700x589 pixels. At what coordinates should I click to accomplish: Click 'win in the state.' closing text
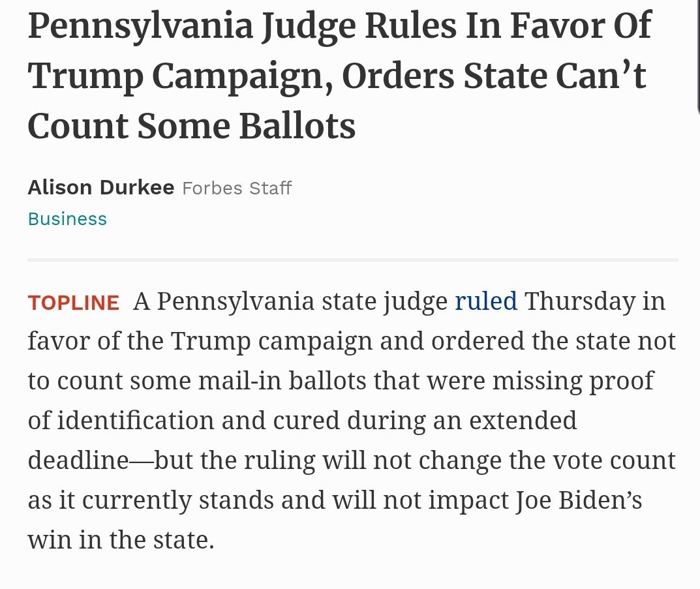coord(121,540)
